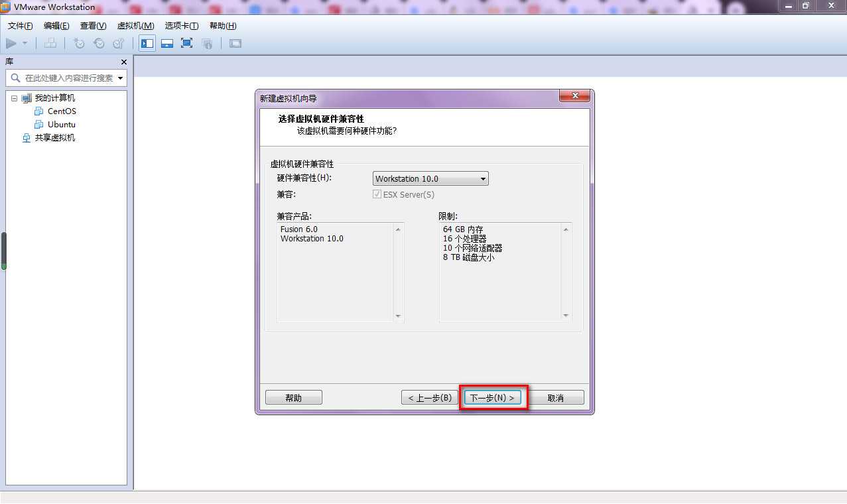Restore down the VMware main window
This screenshot has width=847, height=504.
click(805, 6)
